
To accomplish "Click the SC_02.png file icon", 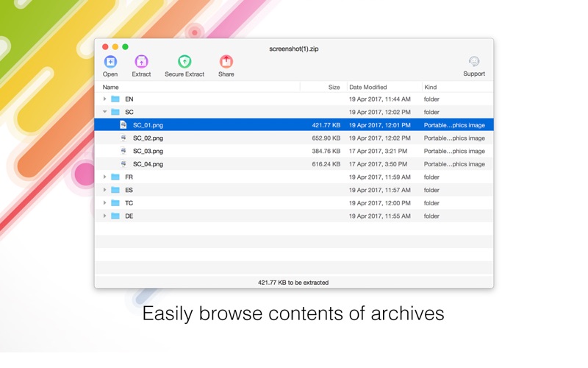I will 123,138.
